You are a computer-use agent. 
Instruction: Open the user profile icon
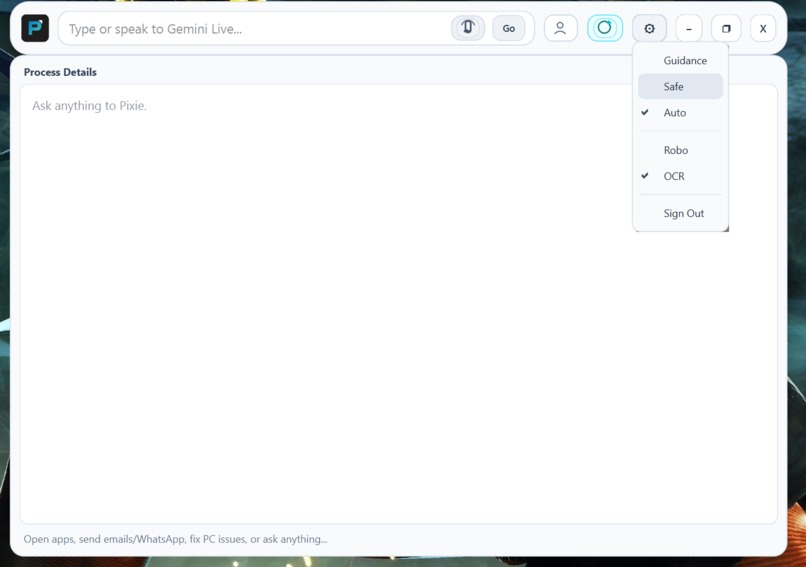click(x=560, y=28)
